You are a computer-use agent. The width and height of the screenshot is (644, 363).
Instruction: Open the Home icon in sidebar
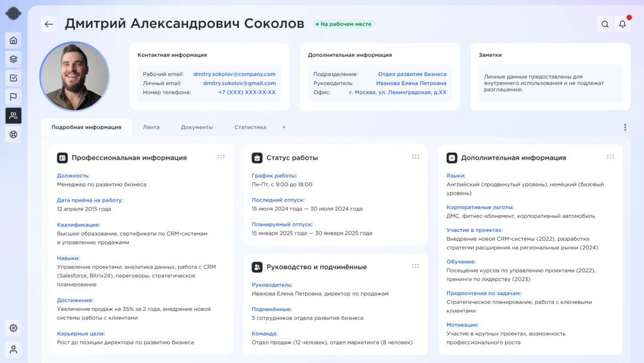(14, 40)
